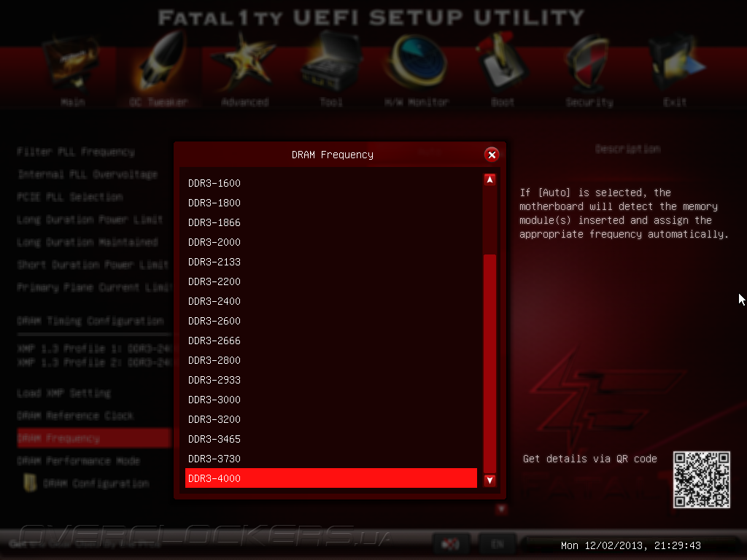Pick the DDR3-2200 option
Viewport: 747px width, 560px height.
[x=331, y=281]
